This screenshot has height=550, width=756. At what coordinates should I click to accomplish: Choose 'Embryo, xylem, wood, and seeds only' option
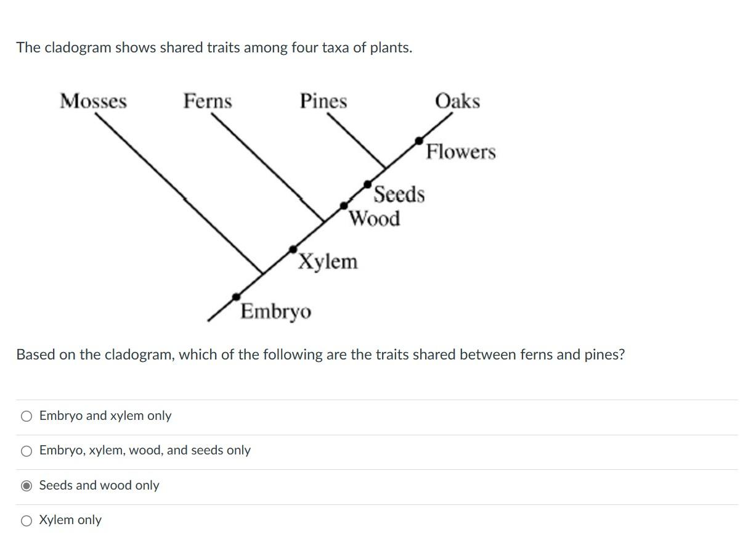(x=26, y=451)
